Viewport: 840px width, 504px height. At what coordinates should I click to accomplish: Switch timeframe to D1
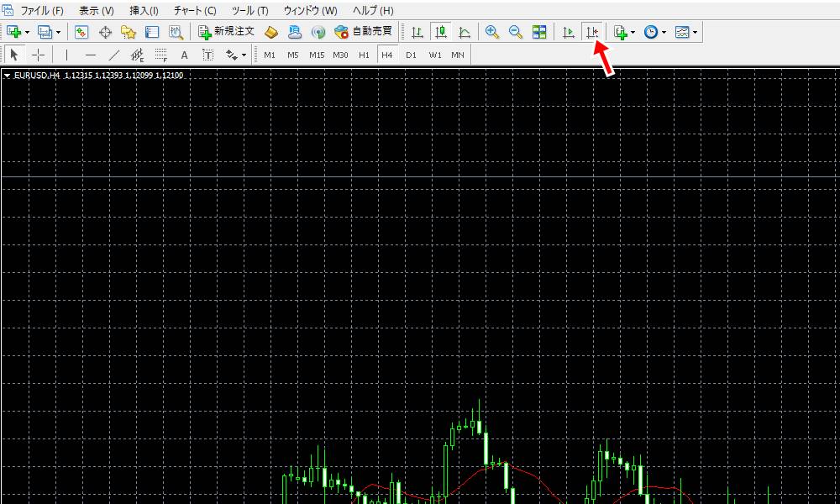coord(411,55)
